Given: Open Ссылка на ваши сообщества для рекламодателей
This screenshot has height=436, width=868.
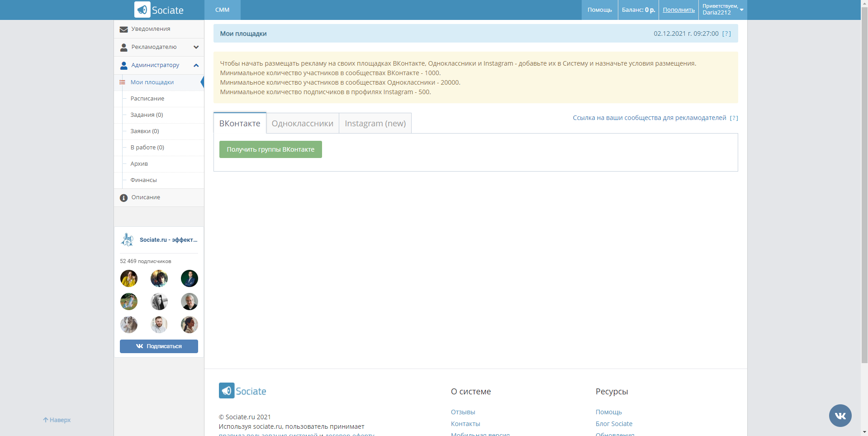Looking at the screenshot, I should [x=650, y=118].
